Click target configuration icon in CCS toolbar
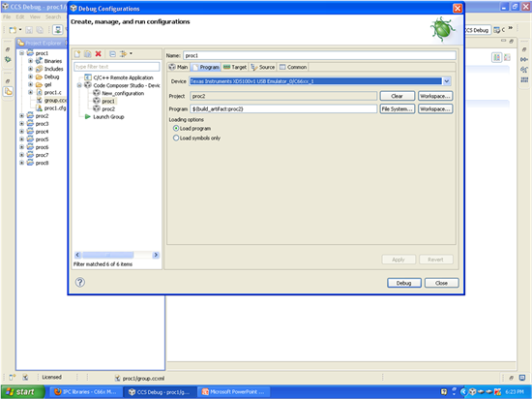532x399 pixels. click(x=58, y=30)
